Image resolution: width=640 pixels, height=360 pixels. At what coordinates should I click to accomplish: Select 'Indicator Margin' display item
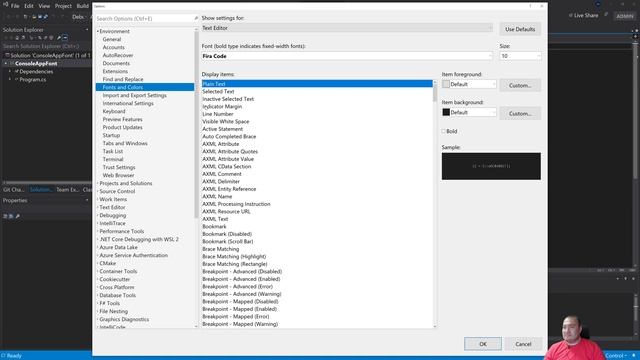pyautogui.click(x=317, y=107)
